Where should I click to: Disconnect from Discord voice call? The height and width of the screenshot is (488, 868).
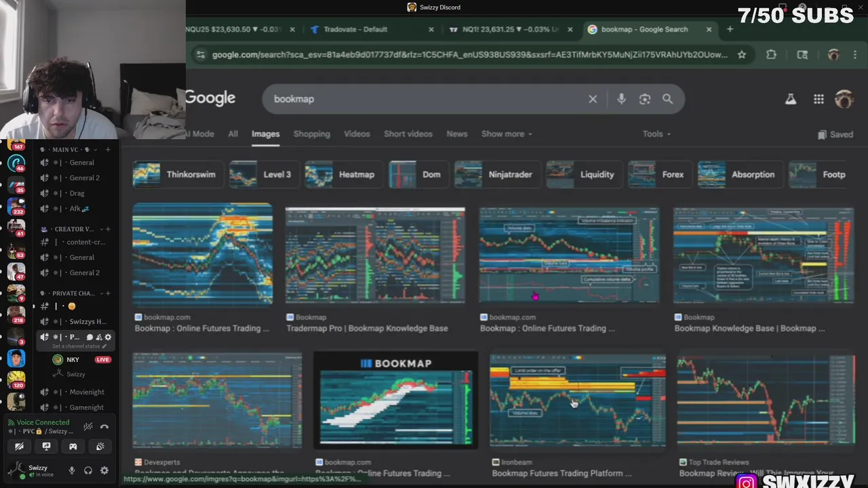104,426
